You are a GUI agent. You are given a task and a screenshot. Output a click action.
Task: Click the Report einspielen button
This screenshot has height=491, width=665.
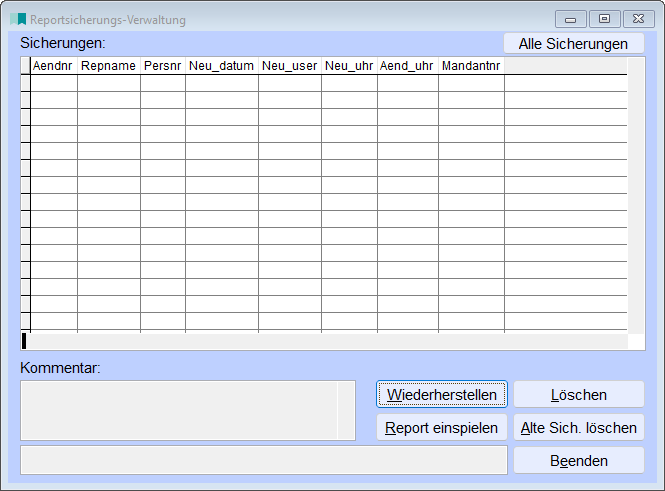(x=442, y=428)
